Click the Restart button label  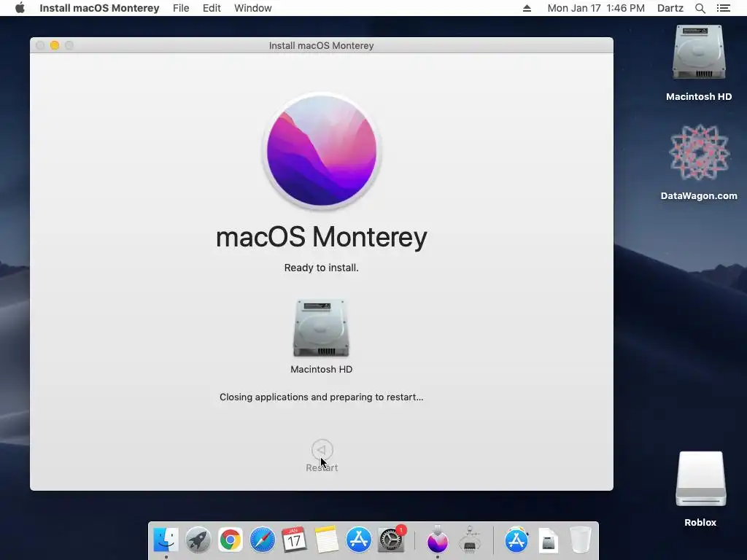pyautogui.click(x=322, y=467)
